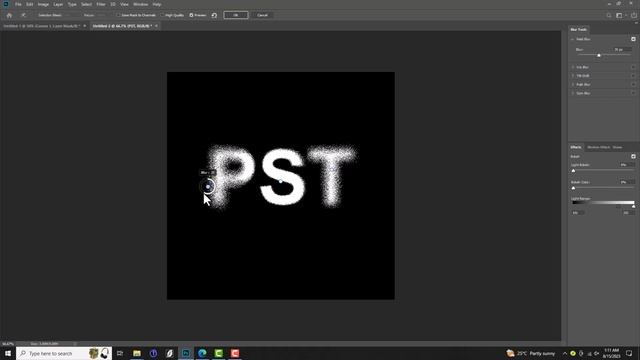Enable the Iris Blur checkbox
Image resolution: width=640 pixels, height=360 pixels.
click(633, 67)
